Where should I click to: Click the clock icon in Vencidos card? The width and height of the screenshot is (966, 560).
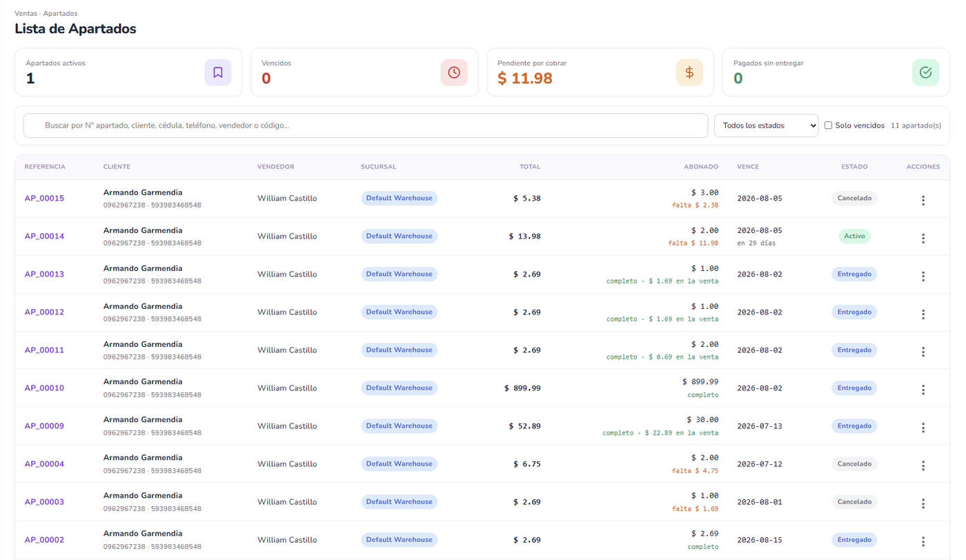[x=454, y=72]
